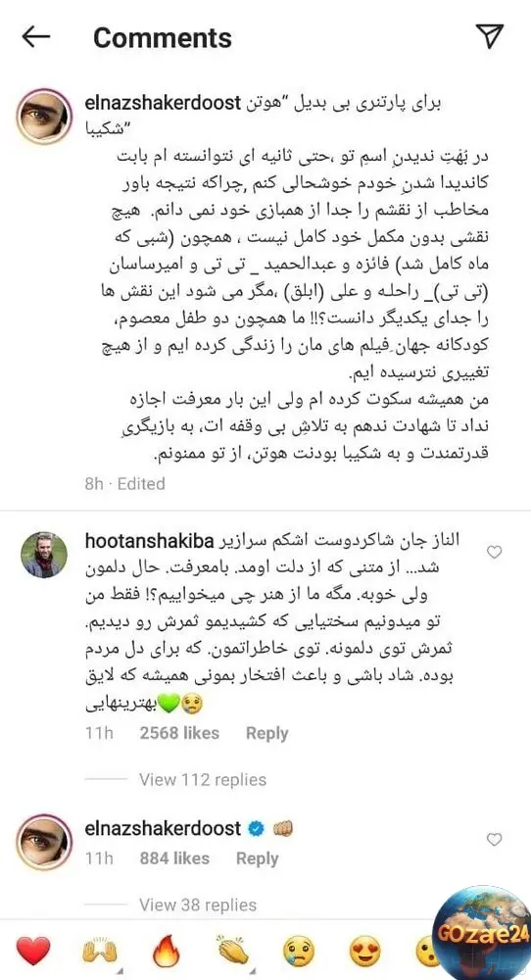Expand View 38 replies
The width and height of the screenshot is (531, 980).
197,905
